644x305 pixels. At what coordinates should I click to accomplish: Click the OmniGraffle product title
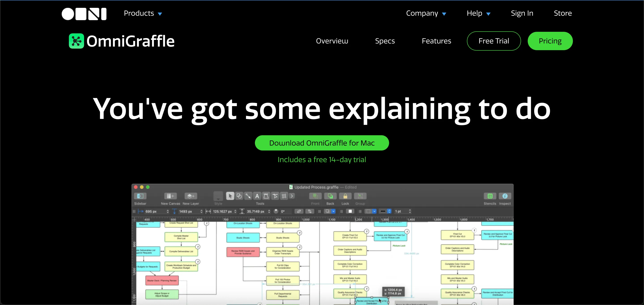pyautogui.click(x=130, y=41)
